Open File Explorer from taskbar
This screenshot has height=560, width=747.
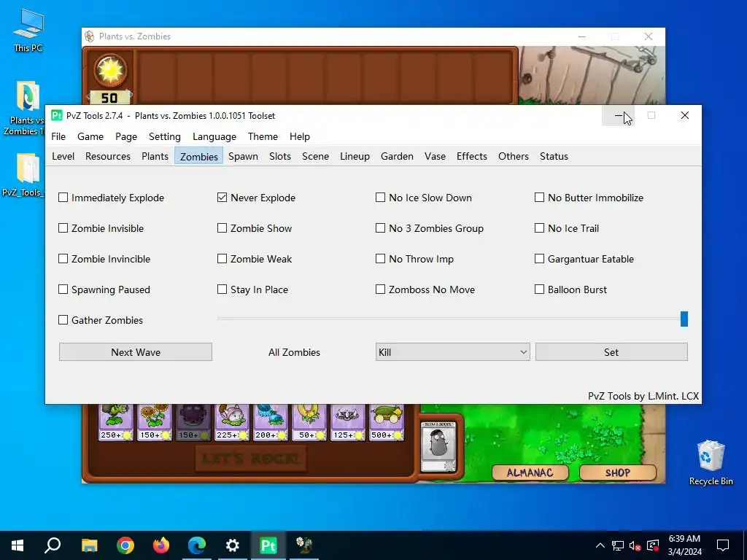89,545
